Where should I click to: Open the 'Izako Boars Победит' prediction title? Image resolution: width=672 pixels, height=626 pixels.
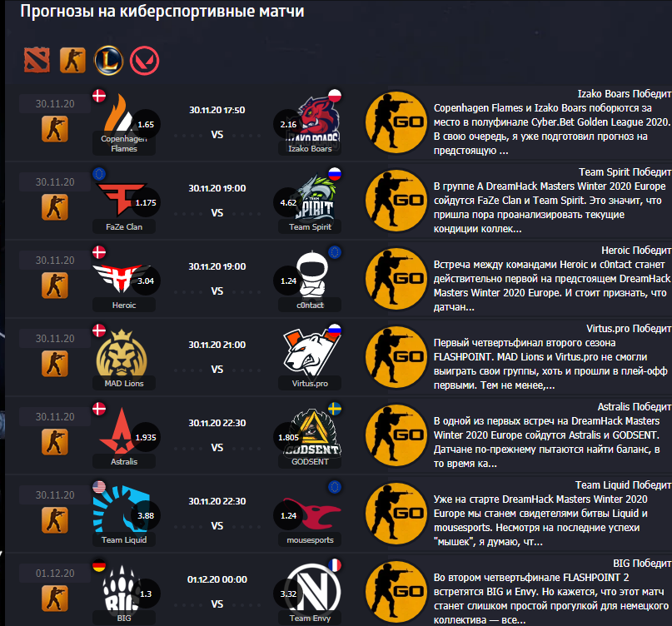click(x=624, y=94)
